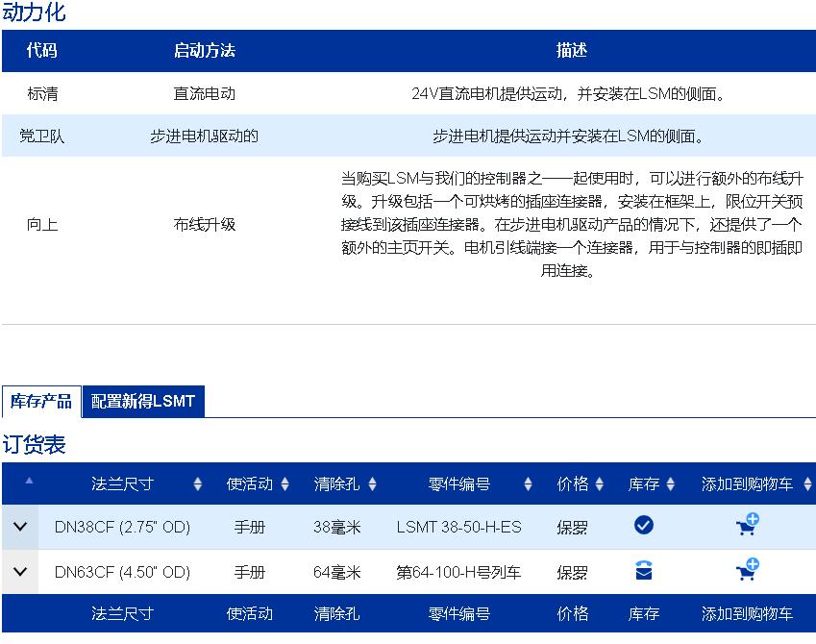Click footer label 零件编号

[x=459, y=613]
